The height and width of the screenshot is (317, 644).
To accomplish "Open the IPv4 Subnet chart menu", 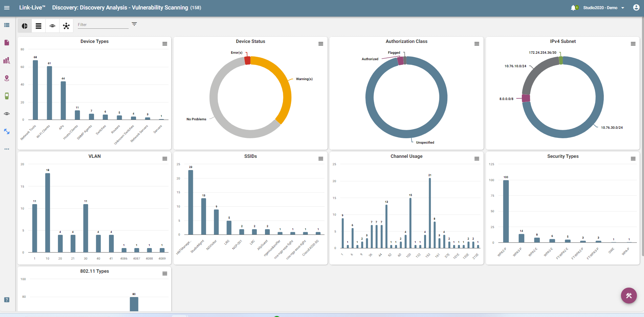I will 633,44.
